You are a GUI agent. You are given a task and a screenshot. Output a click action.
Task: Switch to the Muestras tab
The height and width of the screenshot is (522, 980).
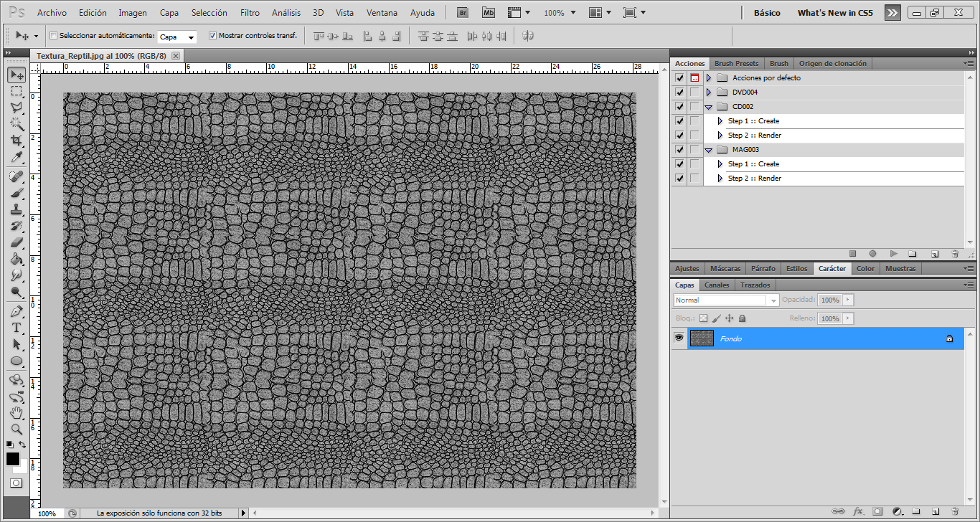(900, 268)
